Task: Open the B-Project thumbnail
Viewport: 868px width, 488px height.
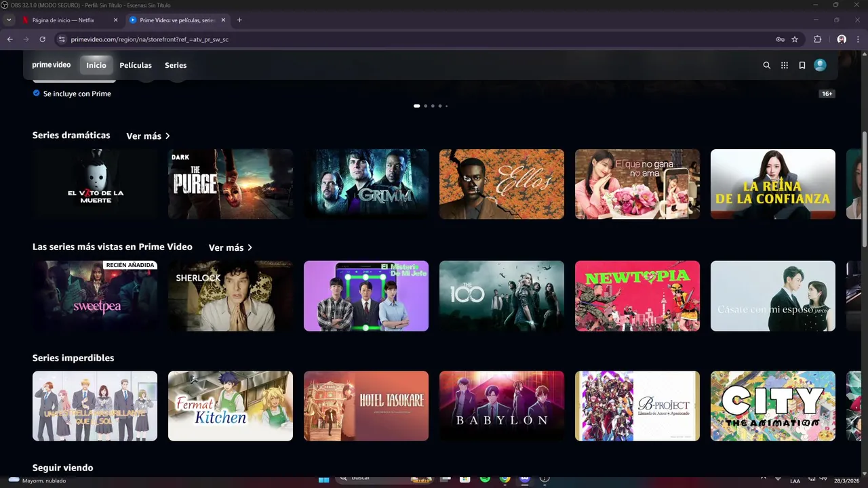Action: click(637, 406)
